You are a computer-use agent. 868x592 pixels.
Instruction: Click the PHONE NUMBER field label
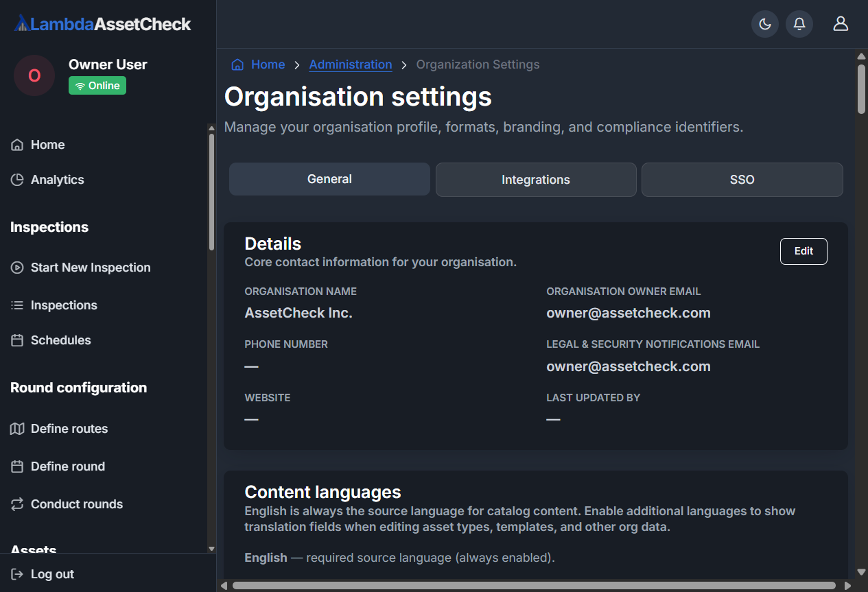click(x=286, y=344)
